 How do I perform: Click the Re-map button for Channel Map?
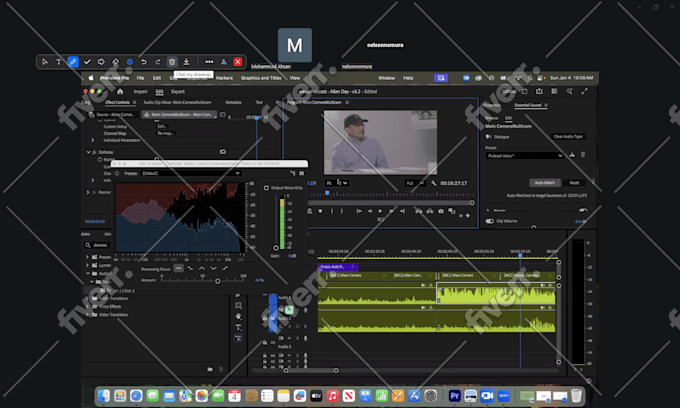[165, 133]
